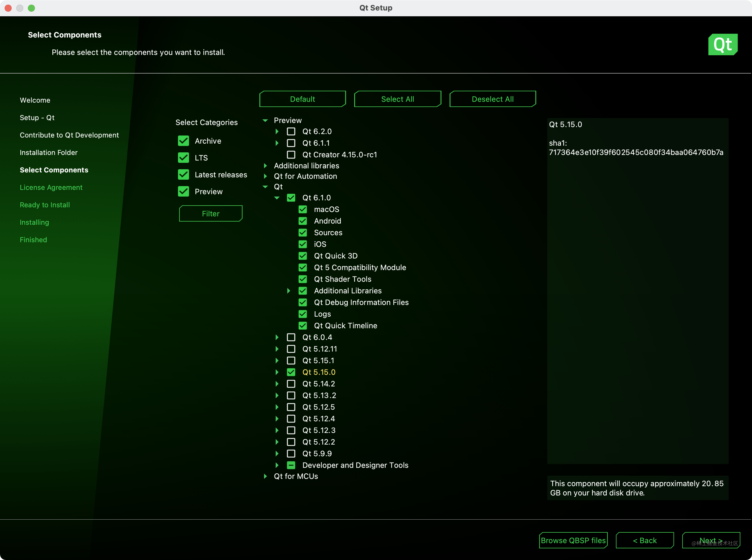The width and height of the screenshot is (752, 560).
Task: Select Installation Folder sidebar step
Action: (49, 153)
